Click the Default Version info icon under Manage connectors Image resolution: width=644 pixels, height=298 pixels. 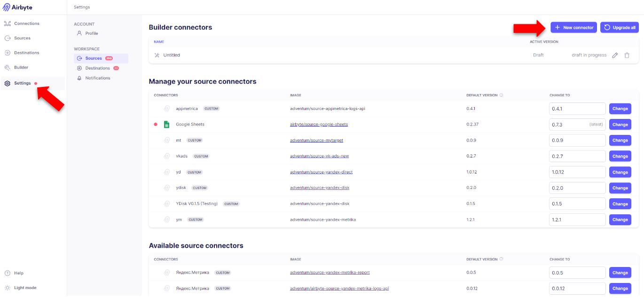click(501, 95)
